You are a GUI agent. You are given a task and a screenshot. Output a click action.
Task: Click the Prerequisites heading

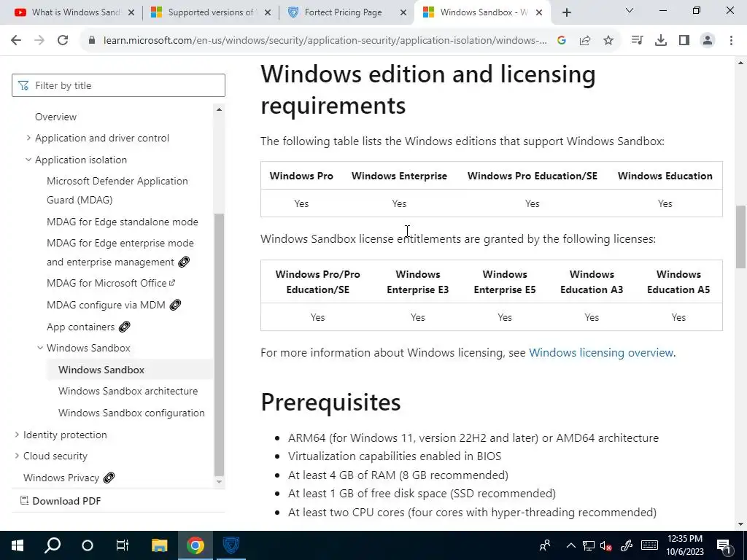[x=330, y=402]
